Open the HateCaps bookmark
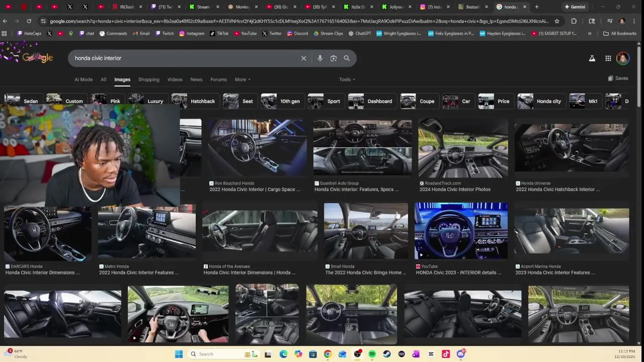Image resolution: width=644 pixels, height=362 pixels. point(30,34)
